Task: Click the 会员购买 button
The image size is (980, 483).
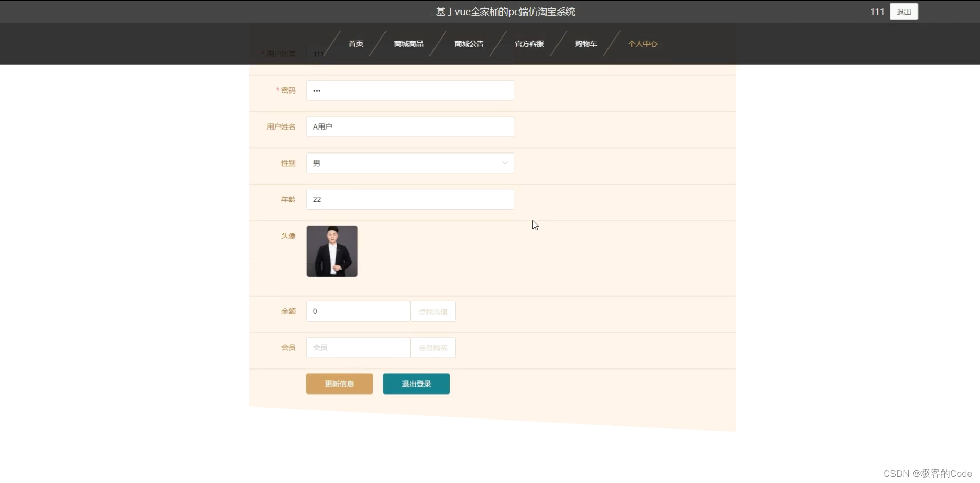Action: tap(433, 348)
